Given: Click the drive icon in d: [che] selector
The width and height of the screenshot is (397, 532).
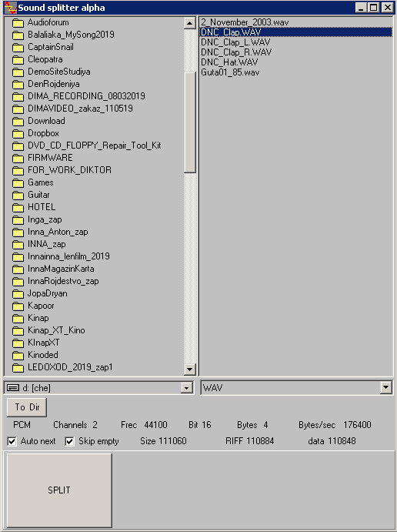Looking at the screenshot, I should (13, 388).
